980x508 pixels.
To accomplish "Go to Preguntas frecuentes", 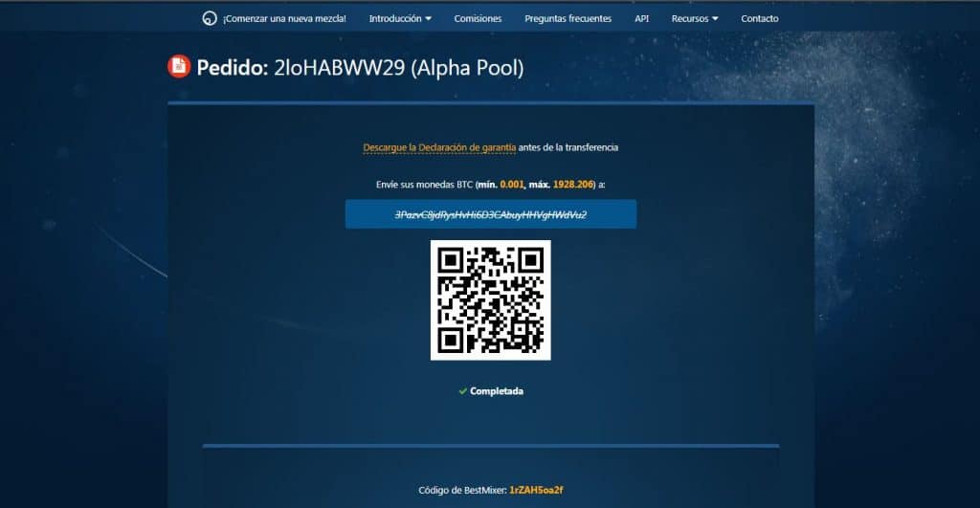I will click(568, 19).
